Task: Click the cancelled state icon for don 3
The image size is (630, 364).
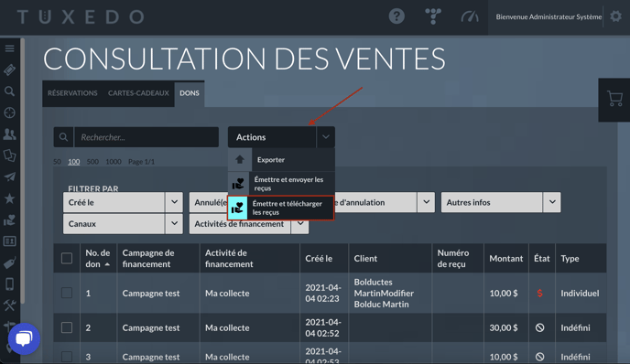Action: (x=539, y=357)
